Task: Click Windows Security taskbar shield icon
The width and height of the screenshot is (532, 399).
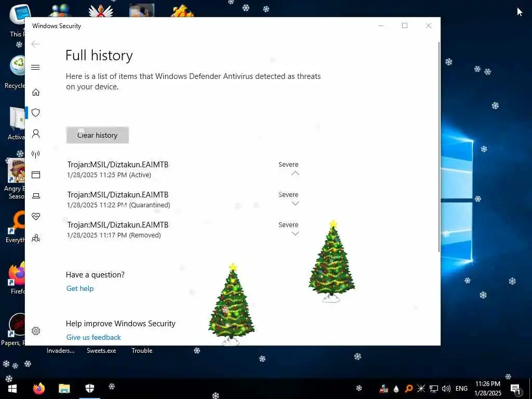Action: pos(89,389)
